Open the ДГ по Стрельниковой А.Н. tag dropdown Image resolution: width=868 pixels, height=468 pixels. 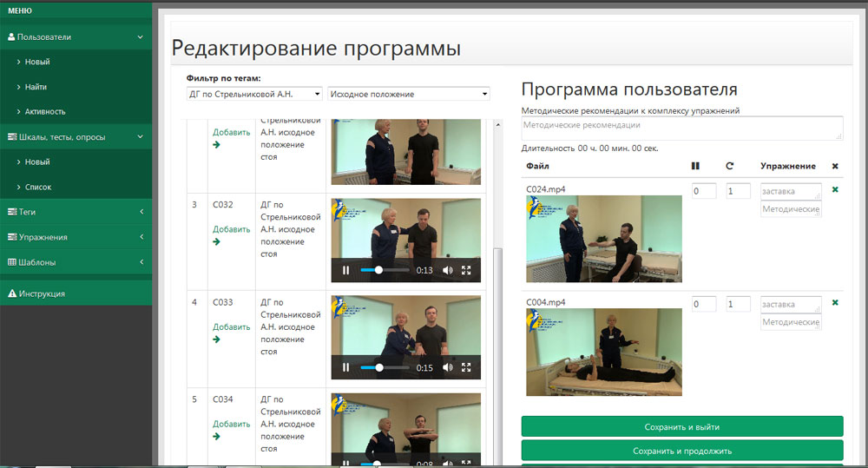(x=254, y=94)
